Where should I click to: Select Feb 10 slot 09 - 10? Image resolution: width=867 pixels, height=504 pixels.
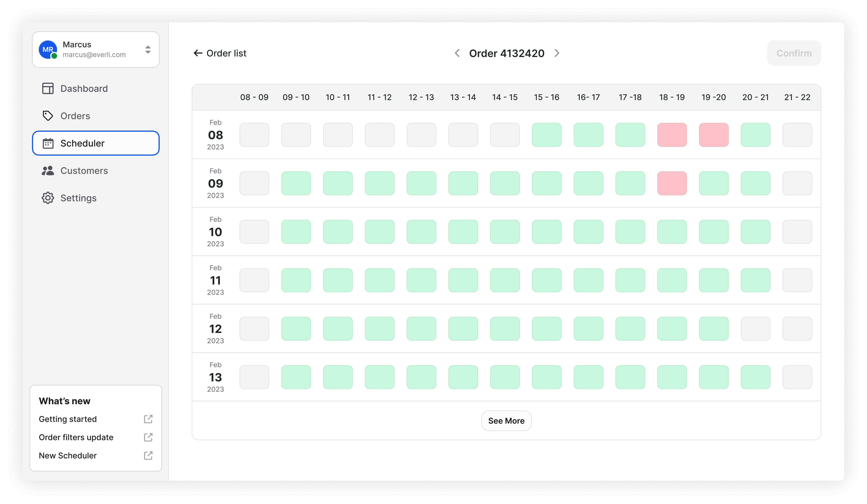click(296, 232)
